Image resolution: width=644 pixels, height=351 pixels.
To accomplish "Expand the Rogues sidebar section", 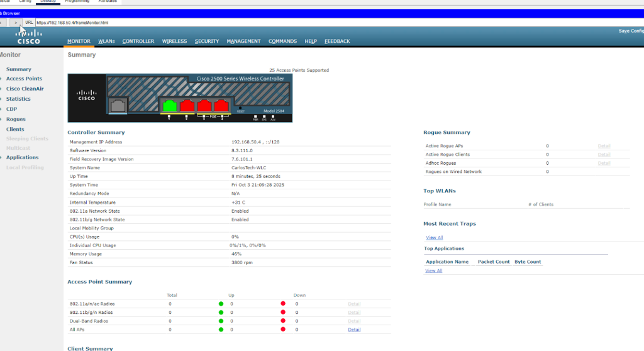I will pos(16,119).
